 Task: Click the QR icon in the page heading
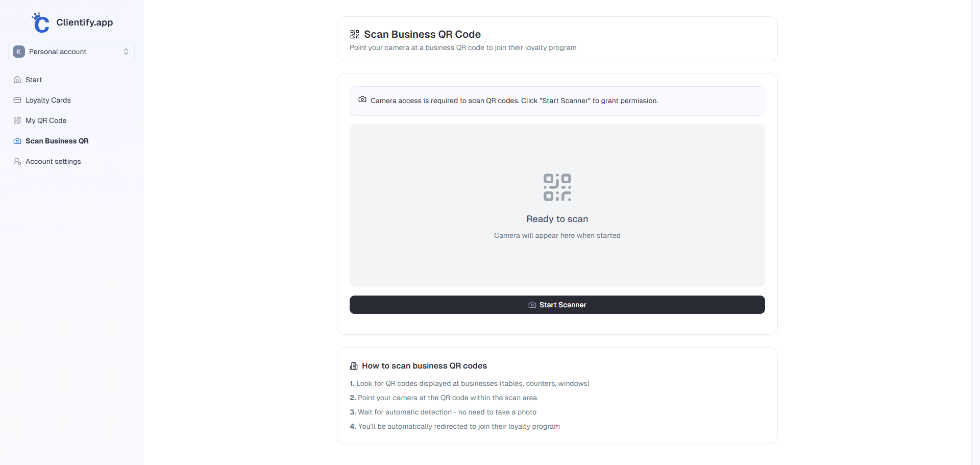[355, 34]
